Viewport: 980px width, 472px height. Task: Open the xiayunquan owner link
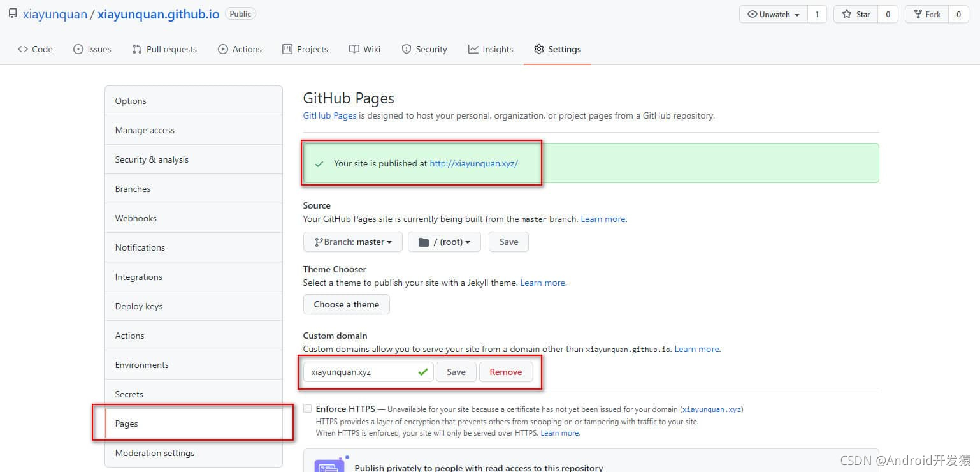(x=55, y=14)
